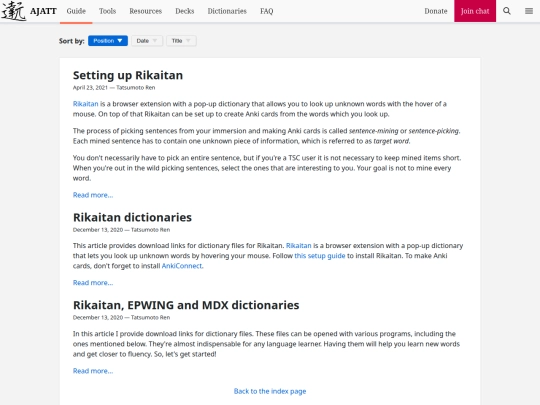This screenshot has width=540, height=405.
Task: Go back to the index page
Action: (270, 391)
